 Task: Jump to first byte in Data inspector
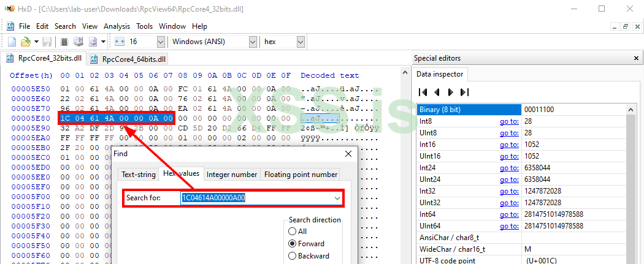click(x=422, y=92)
